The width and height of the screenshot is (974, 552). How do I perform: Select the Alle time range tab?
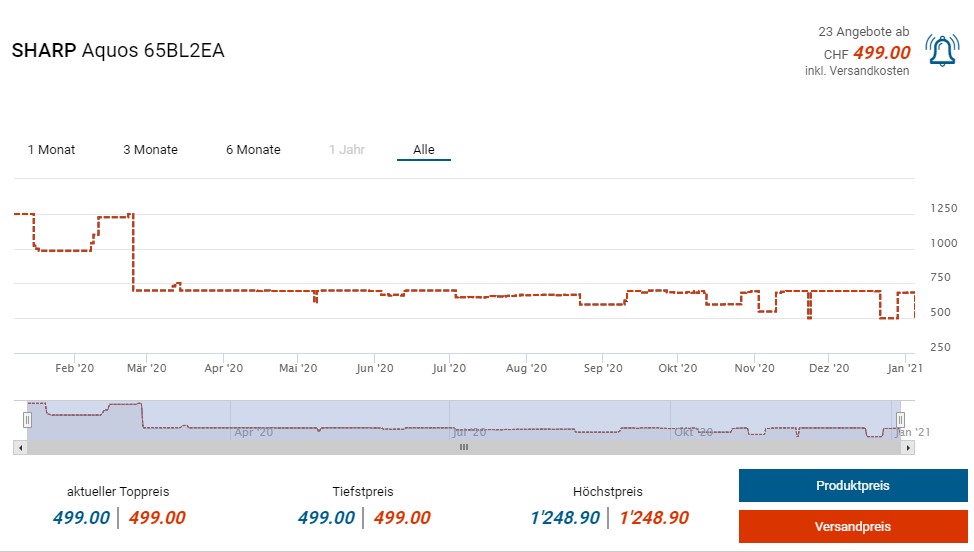[424, 150]
